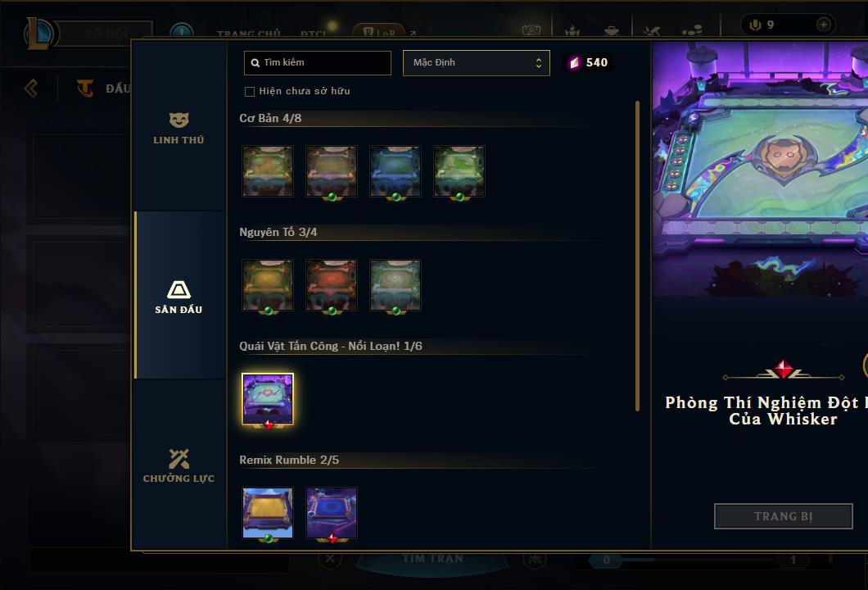The height and width of the screenshot is (590, 868).
Task: Click the Teamfight Tactics logo icon
Action: click(84, 88)
